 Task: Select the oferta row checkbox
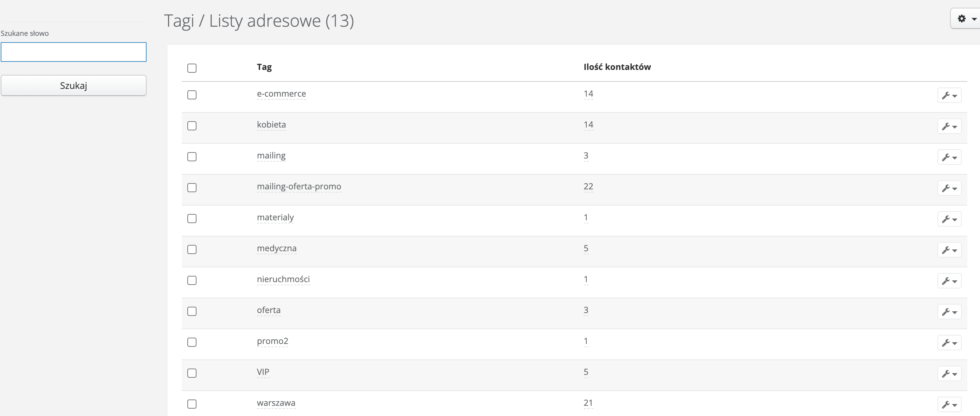[x=192, y=311]
